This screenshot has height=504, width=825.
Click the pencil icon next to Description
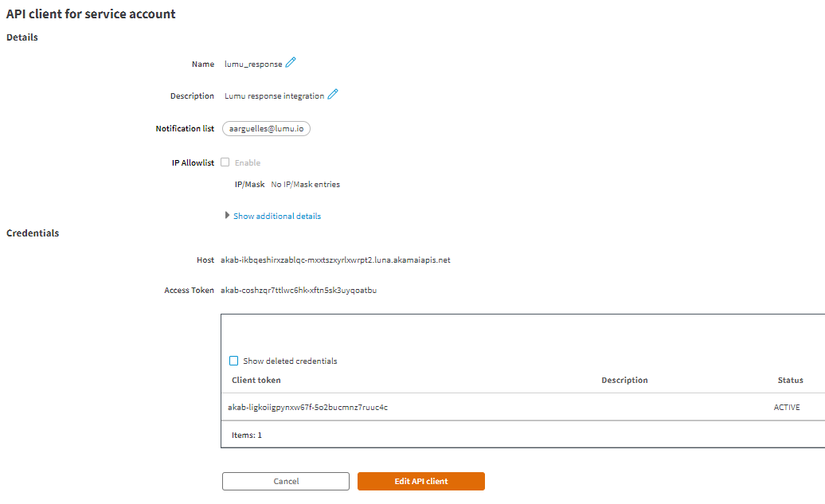[333, 95]
